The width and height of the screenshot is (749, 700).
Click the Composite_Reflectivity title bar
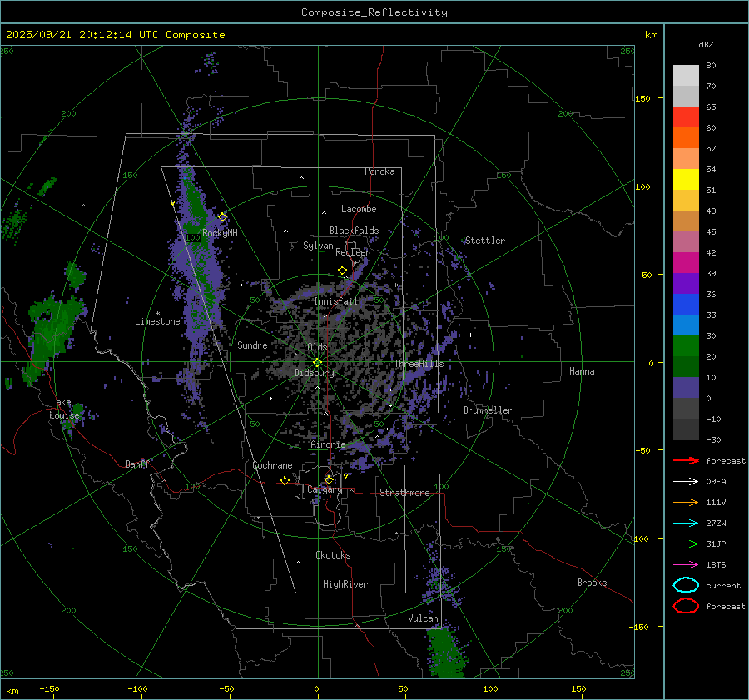pyautogui.click(x=374, y=12)
